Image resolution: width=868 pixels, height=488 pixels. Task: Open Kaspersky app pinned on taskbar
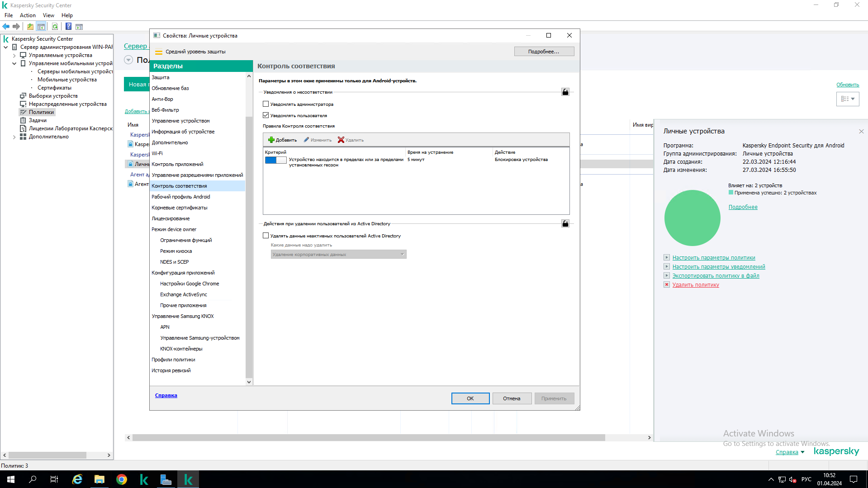144,479
